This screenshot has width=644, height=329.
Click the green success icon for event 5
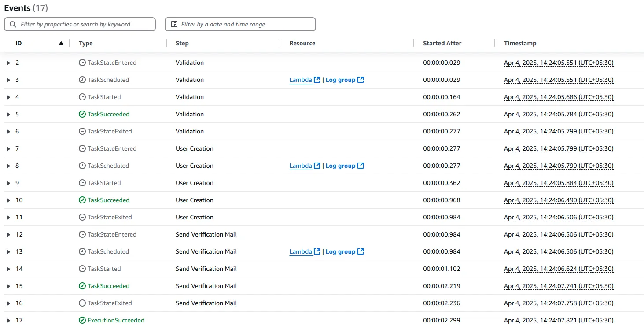[82, 115]
